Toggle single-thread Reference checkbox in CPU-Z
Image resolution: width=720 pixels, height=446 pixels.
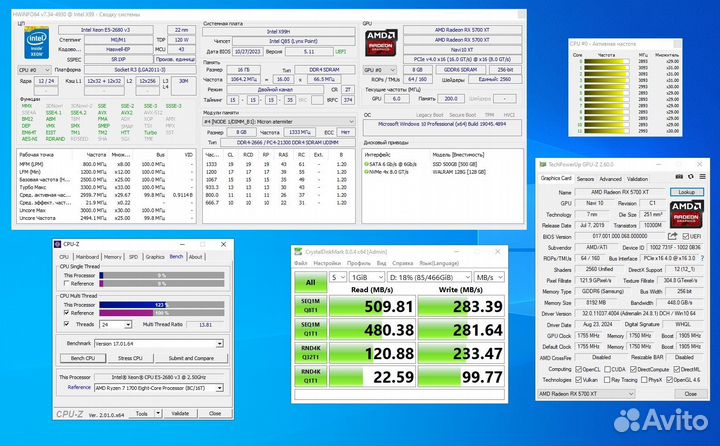click(x=67, y=283)
